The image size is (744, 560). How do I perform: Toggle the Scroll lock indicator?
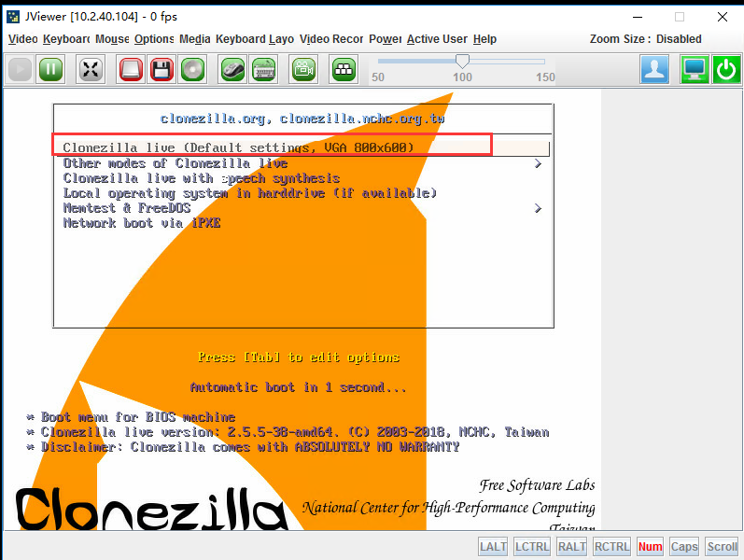pyautogui.click(x=723, y=547)
